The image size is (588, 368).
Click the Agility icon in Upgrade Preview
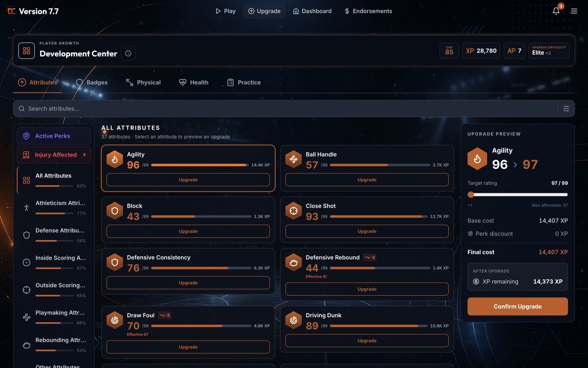[477, 159]
